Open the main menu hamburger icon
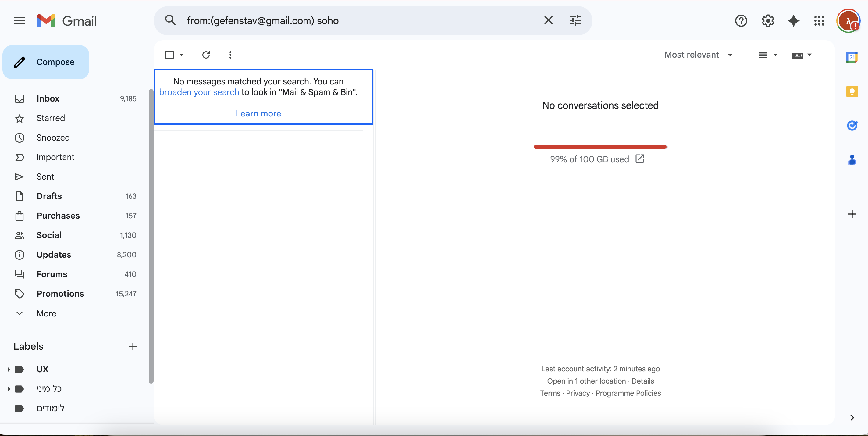The width and height of the screenshot is (868, 436). [19, 21]
